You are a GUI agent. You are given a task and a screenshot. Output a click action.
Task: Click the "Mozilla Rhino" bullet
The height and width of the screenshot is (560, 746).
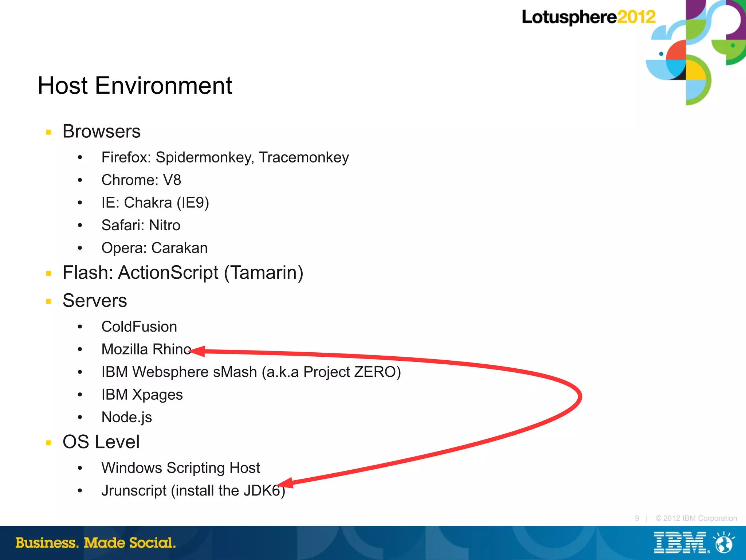[146, 349]
